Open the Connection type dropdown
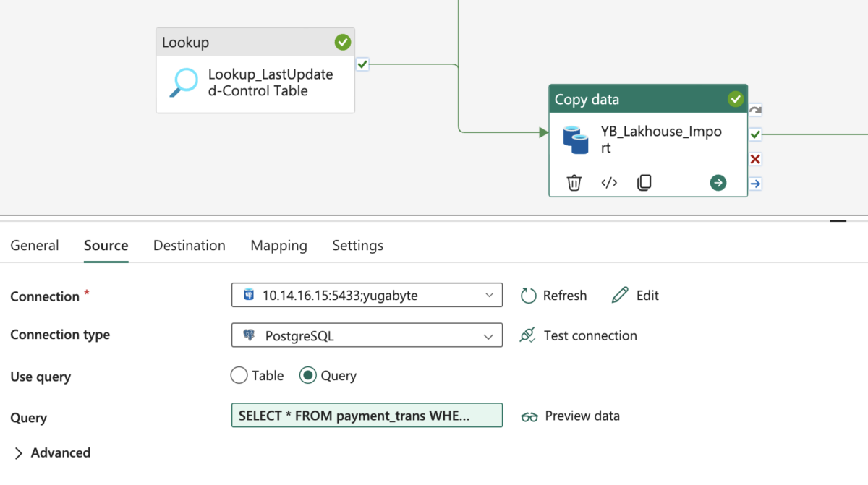 point(367,335)
